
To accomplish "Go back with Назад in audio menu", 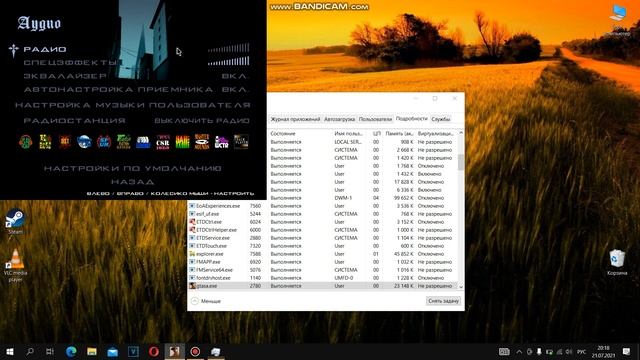I will pyautogui.click(x=133, y=182).
